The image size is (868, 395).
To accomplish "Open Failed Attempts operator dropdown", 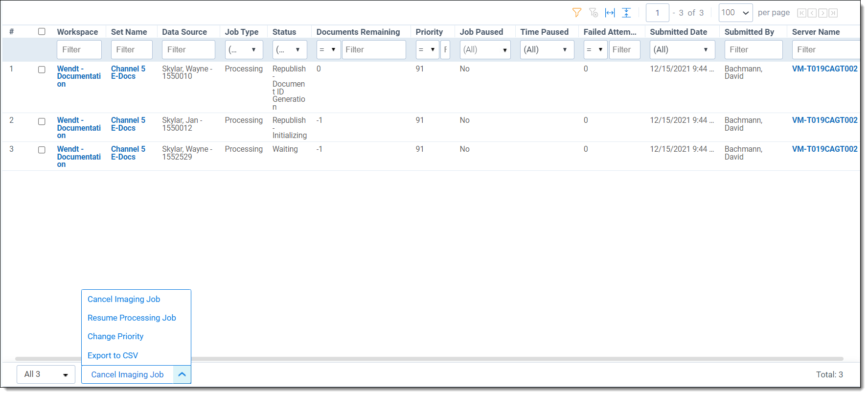I will pos(595,49).
